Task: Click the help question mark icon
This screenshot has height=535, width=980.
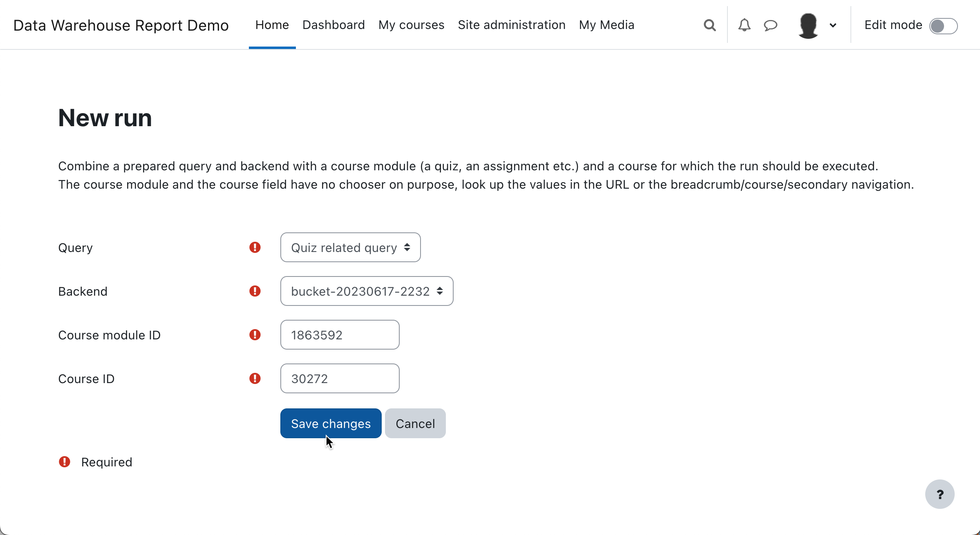Action: [x=940, y=494]
